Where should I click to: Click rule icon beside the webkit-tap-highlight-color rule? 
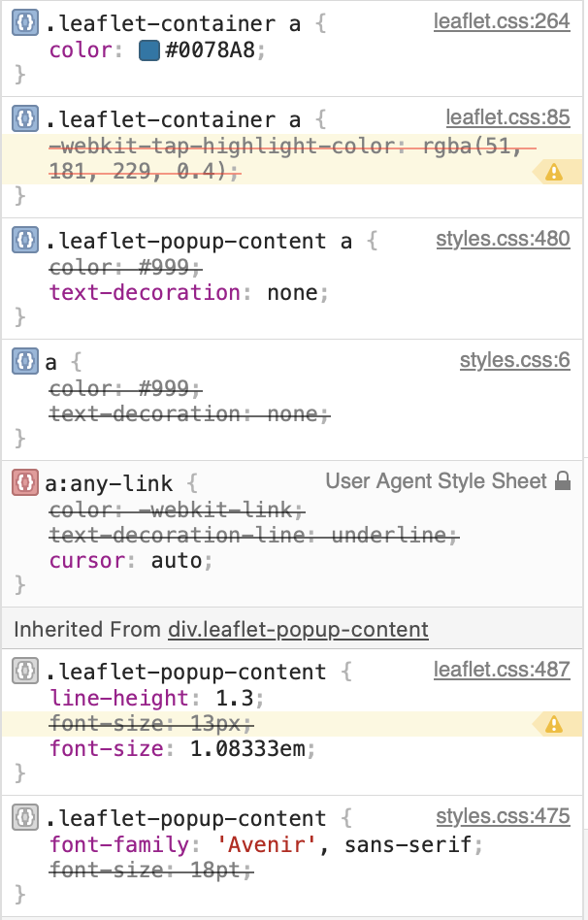click(x=26, y=119)
